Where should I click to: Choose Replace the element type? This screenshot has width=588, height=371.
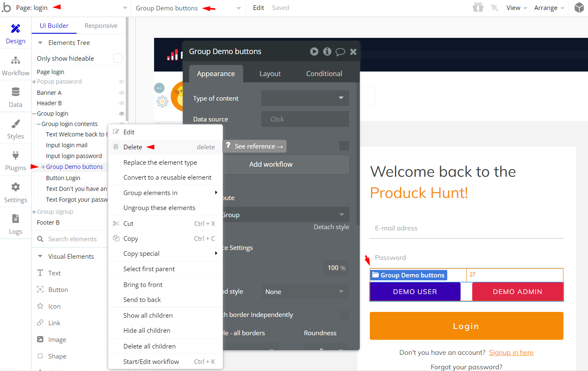(x=165, y=162)
